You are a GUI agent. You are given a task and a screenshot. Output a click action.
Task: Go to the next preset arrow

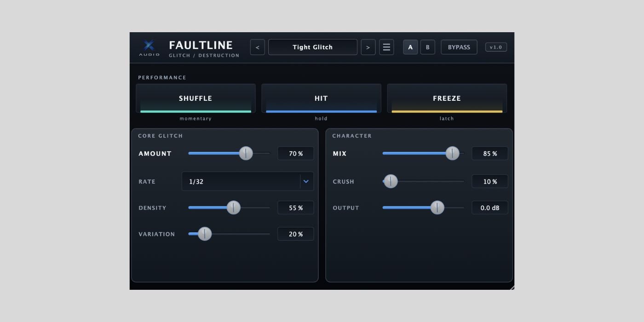pyautogui.click(x=368, y=47)
